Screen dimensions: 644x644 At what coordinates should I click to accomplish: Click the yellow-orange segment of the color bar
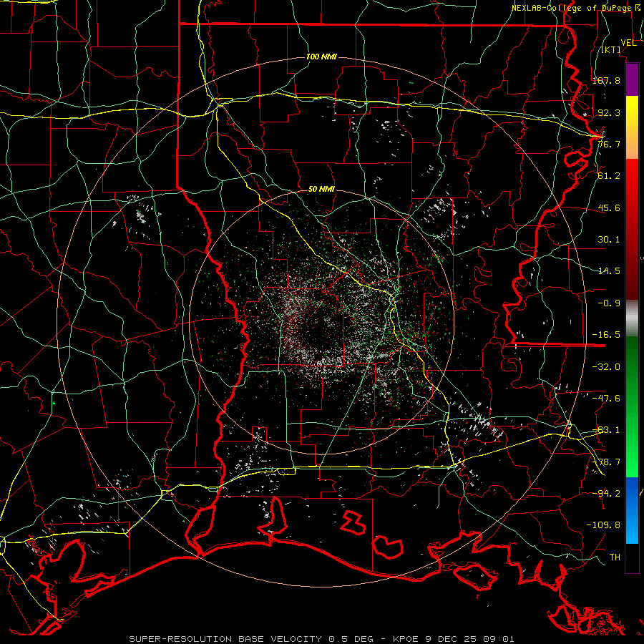click(x=632, y=127)
